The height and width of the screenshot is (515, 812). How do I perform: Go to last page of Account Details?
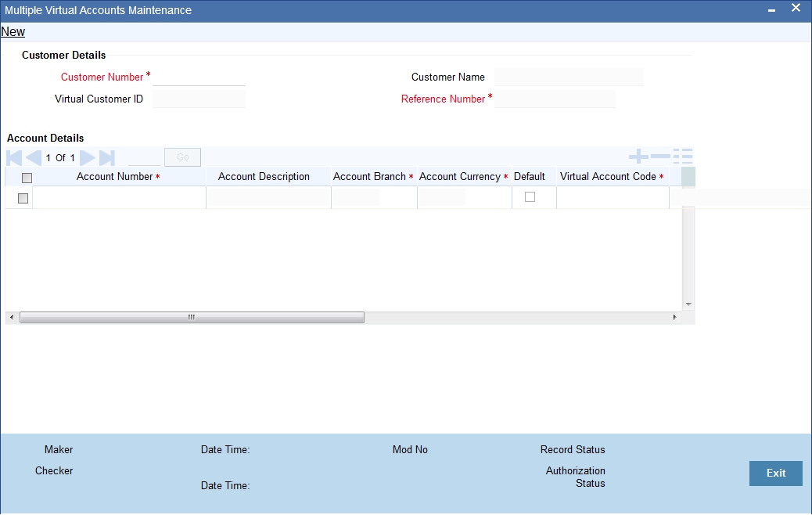[x=106, y=158]
